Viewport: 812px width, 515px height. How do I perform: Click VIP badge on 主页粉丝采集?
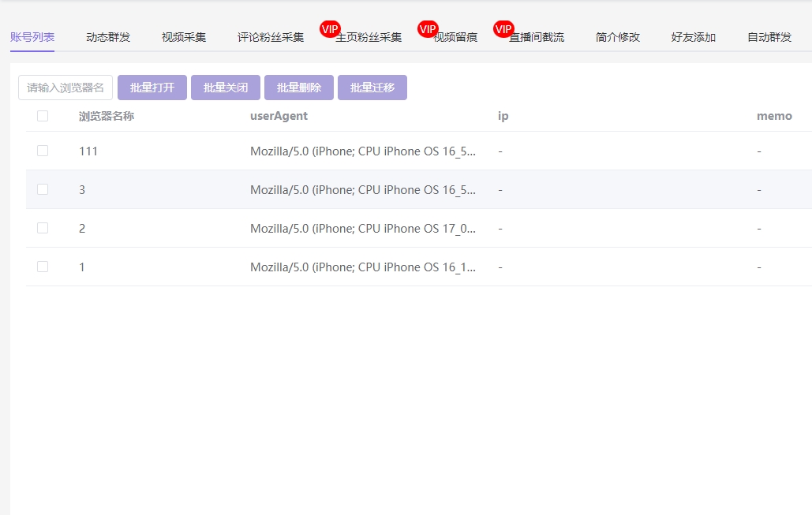(x=330, y=29)
